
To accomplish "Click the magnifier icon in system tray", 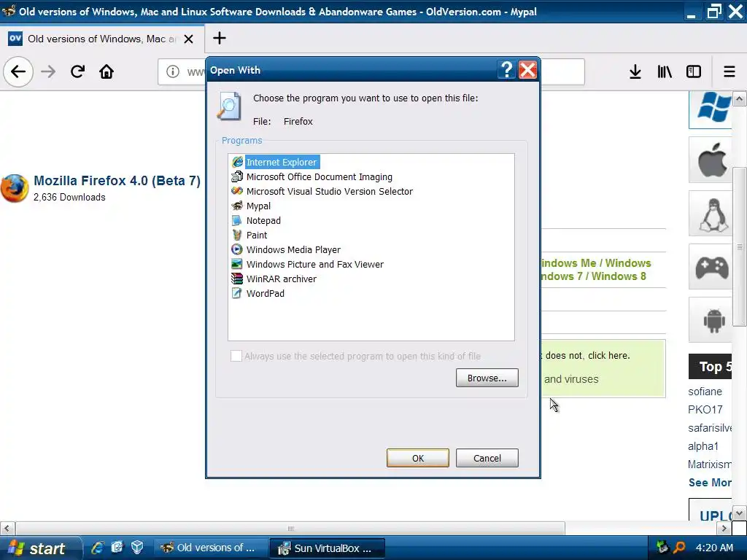I will [x=679, y=548].
